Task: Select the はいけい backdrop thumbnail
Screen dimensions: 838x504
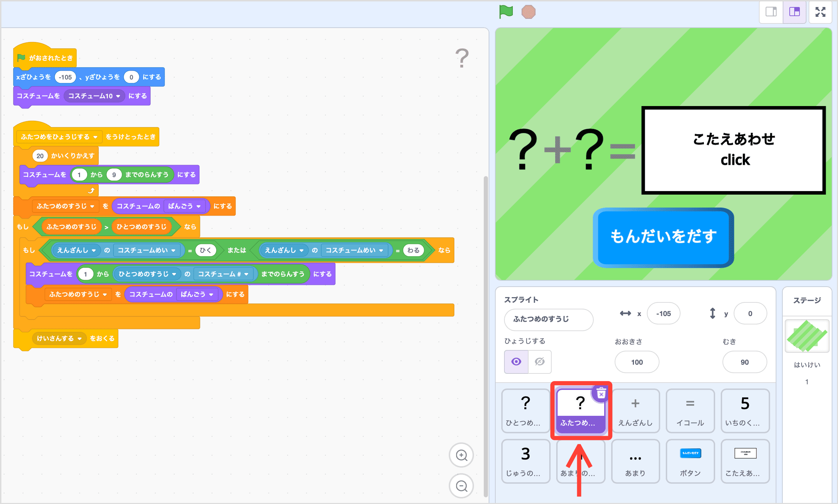Action: click(806, 336)
